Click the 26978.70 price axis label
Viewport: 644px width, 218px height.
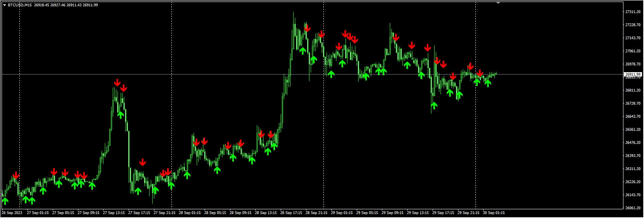tap(633, 64)
